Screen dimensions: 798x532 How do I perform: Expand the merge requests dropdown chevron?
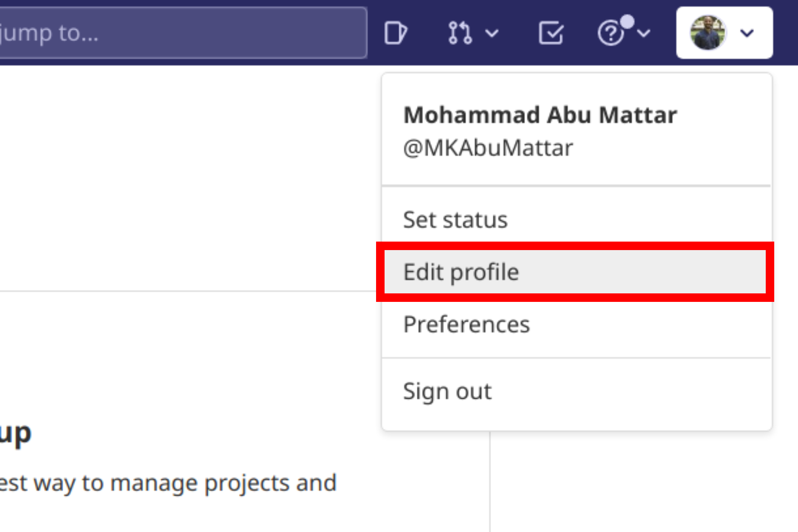492,34
